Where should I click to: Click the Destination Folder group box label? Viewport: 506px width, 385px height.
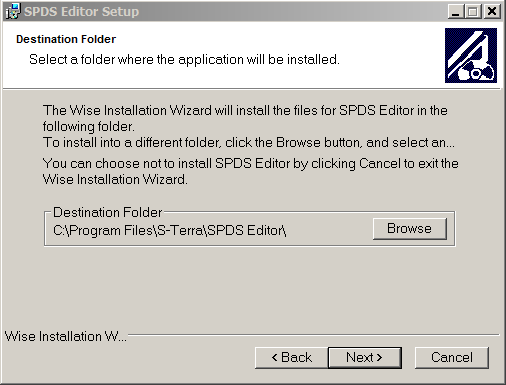point(108,212)
